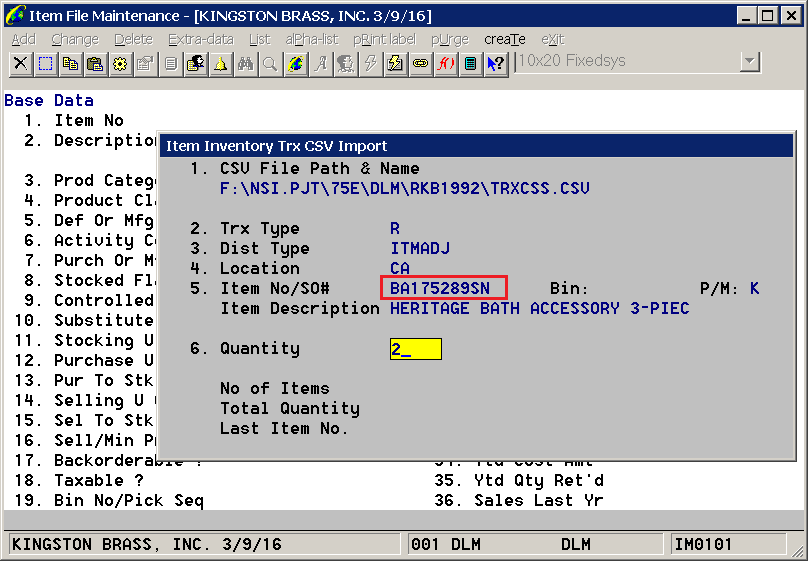
Task: Click the IM0101 status bar entry
Action: (729, 545)
